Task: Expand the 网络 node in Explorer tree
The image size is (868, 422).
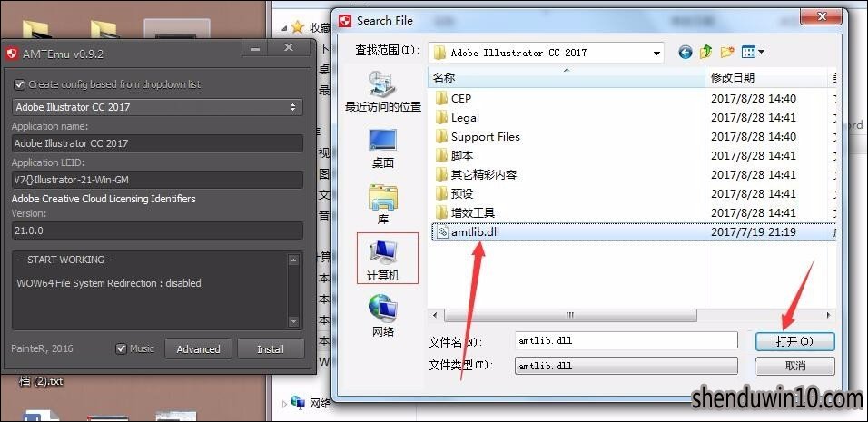Action: tap(284, 404)
